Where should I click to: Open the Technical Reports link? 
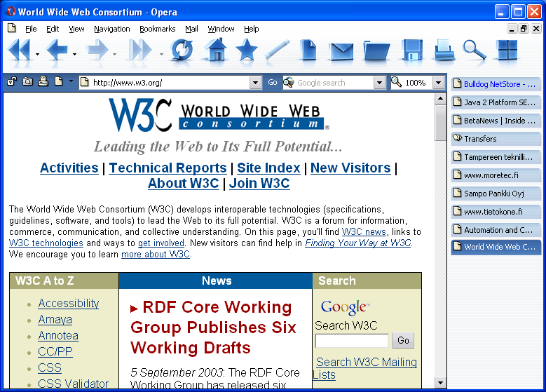pos(168,168)
